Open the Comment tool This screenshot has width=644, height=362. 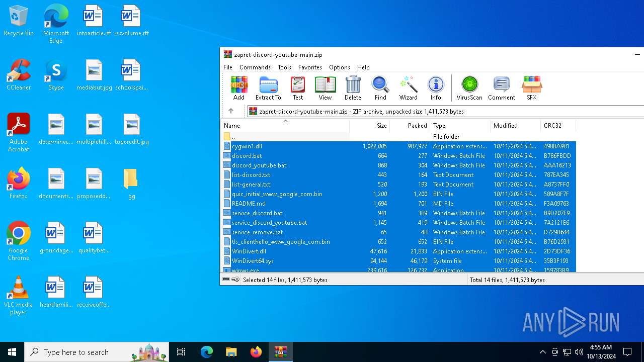[x=502, y=88]
